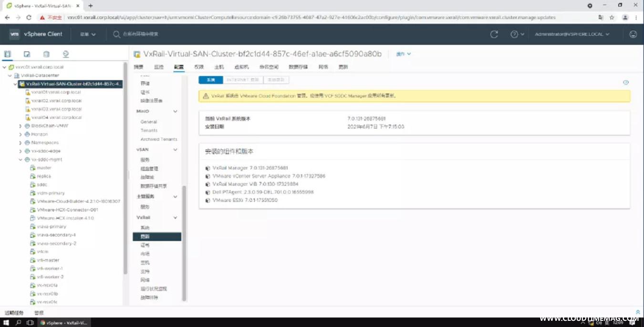
Task: Open the vSphere Client main menu dropdown
Action: 88,34
